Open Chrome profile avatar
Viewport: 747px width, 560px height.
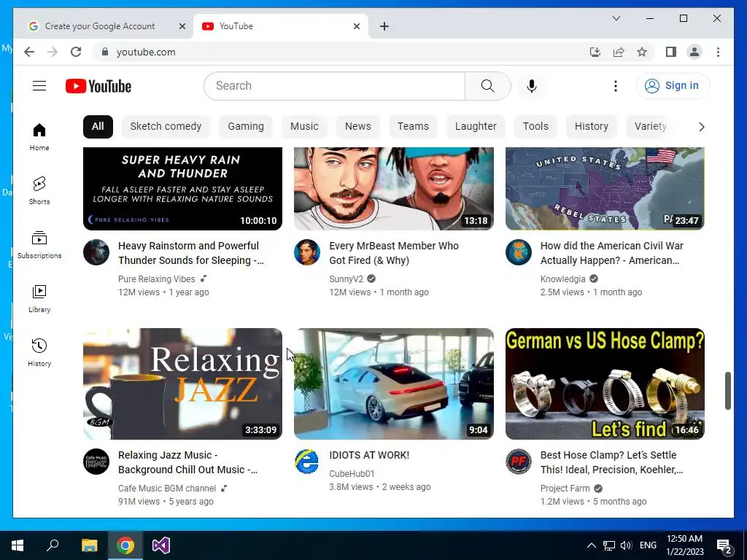(694, 52)
